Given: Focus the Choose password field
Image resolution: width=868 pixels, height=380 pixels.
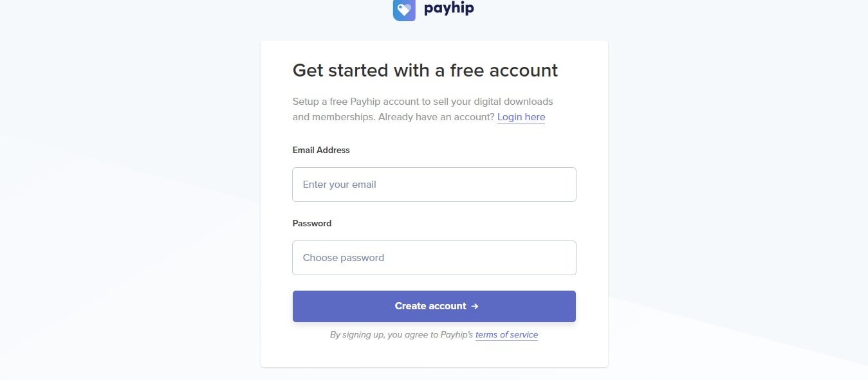Looking at the screenshot, I should pyautogui.click(x=434, y=258).
